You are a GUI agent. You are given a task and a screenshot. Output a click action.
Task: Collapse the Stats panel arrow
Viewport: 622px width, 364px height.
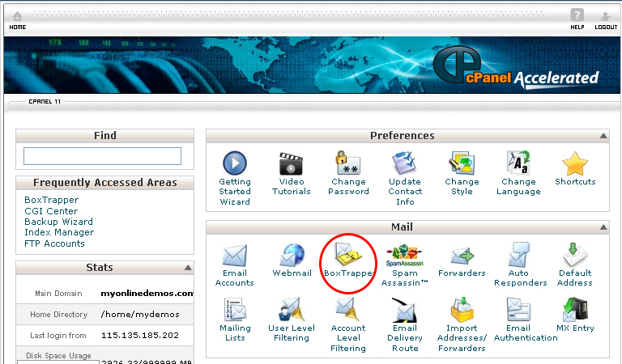(x=188, y=268)
